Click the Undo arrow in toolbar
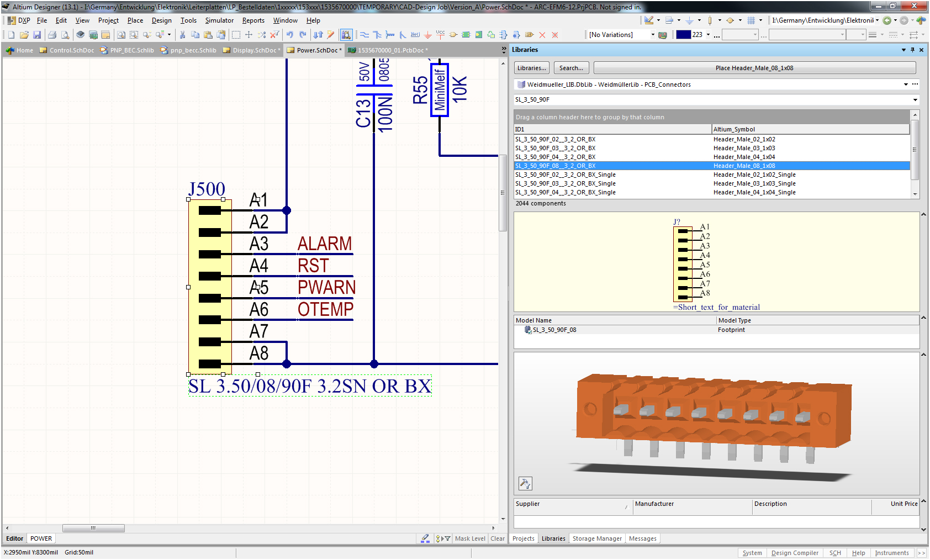The height and width of the screenshot is (560, 930). pyautogui.click(x=290, y=35)
